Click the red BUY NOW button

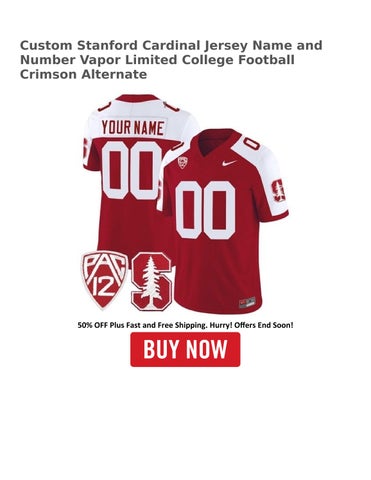[185, 349]
